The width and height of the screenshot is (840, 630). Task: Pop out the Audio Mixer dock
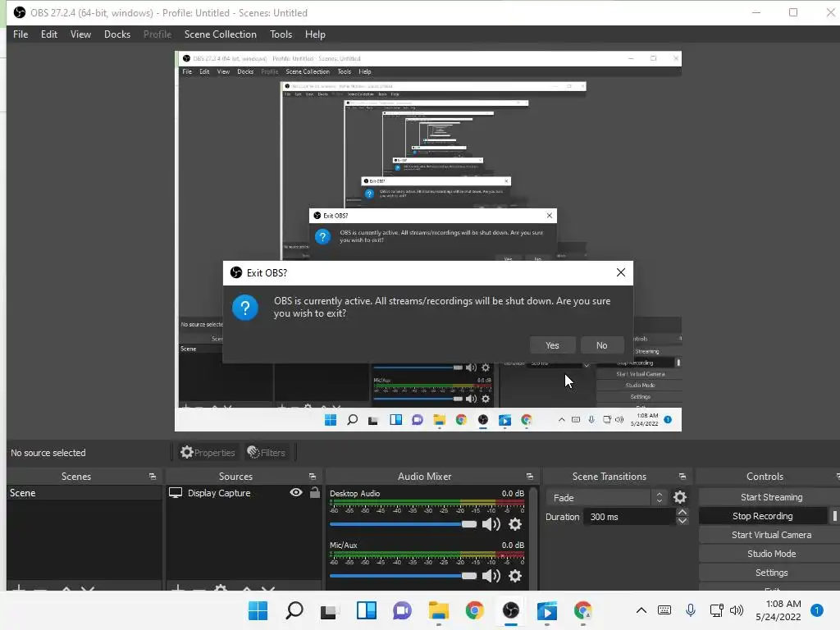pyautogui.click(x=529, y=477)
